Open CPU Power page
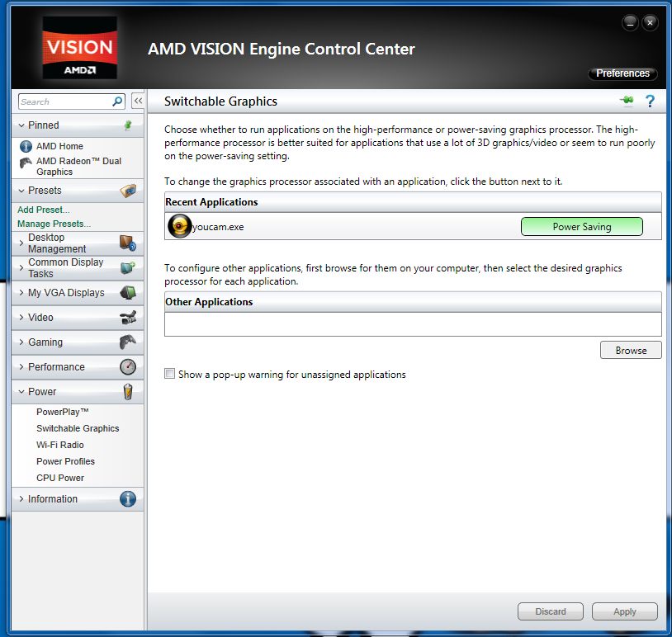 tap(60, 478)
